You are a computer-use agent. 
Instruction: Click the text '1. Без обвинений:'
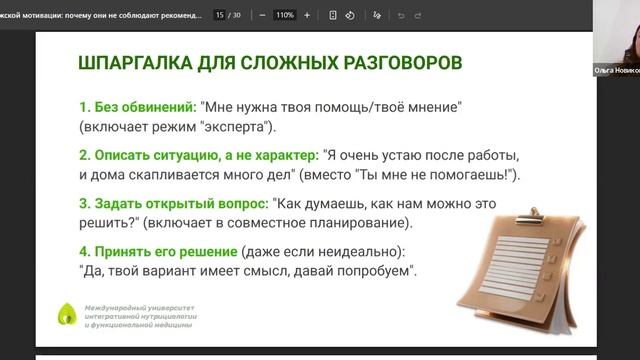tap(138, 107)
